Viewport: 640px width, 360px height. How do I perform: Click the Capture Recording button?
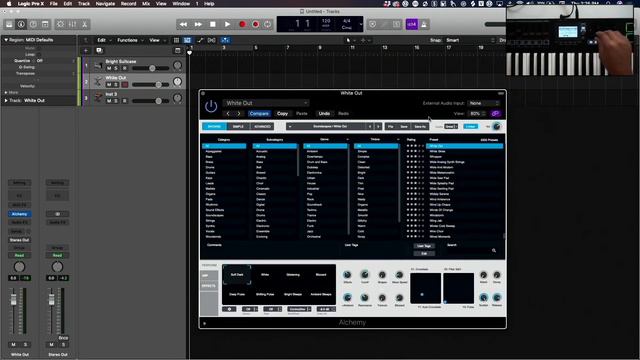click(256, 24)
